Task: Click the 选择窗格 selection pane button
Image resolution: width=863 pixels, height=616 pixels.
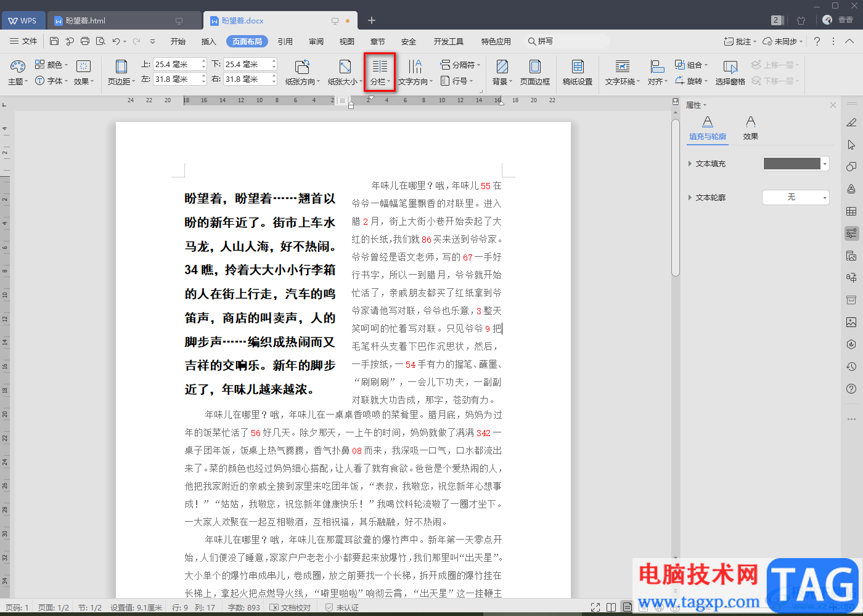Action: pos(730,72)
